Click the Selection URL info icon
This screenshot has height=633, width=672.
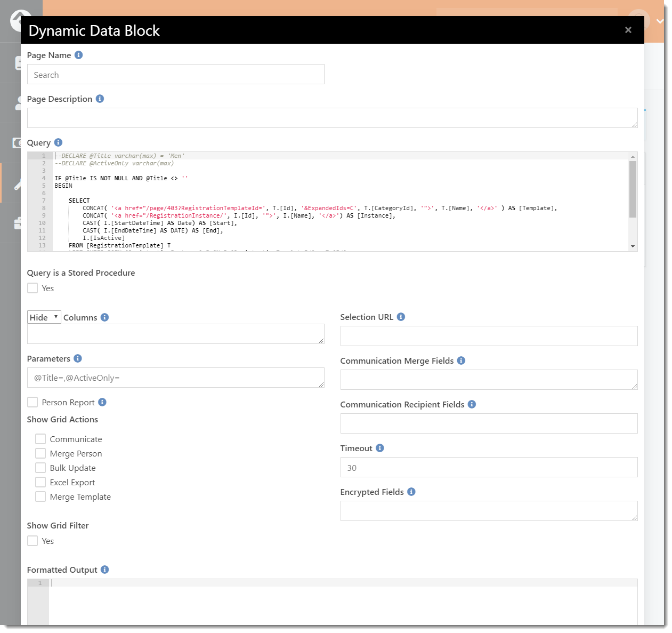click(x=401, y=317)
